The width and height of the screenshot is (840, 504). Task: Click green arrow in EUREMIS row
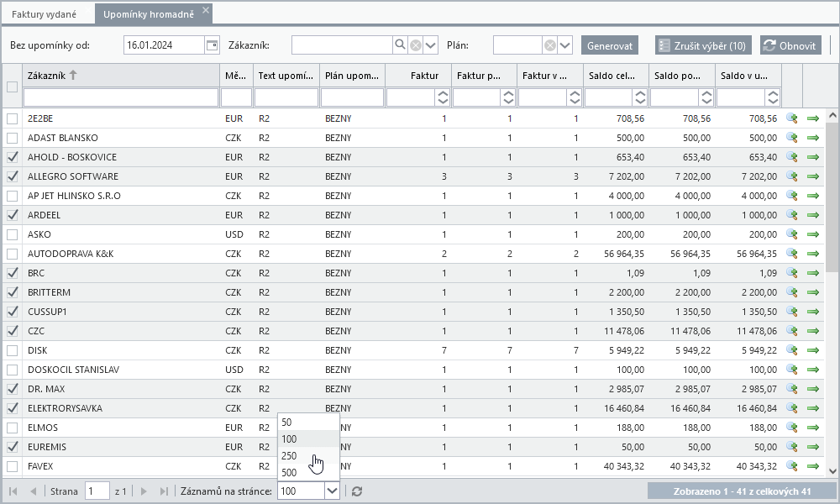point(813,447)
